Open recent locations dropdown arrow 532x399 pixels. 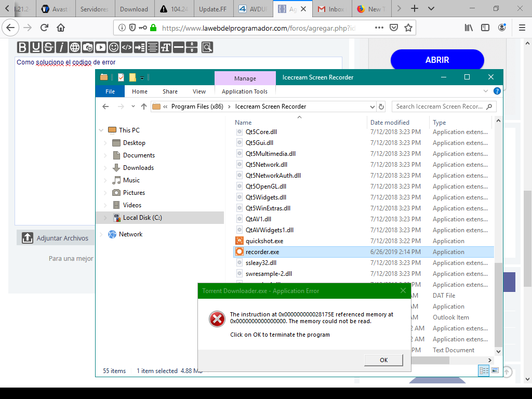[x=133, y=106]
